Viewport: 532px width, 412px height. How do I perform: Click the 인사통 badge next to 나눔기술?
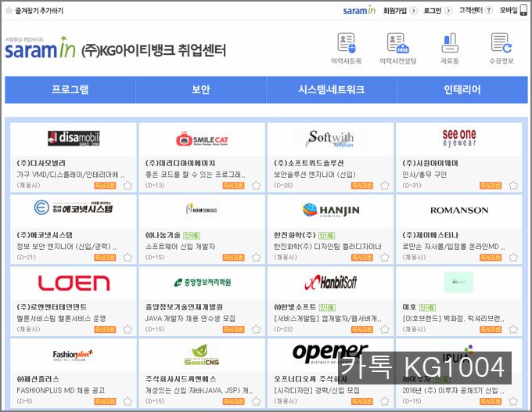tap(192, 236)
